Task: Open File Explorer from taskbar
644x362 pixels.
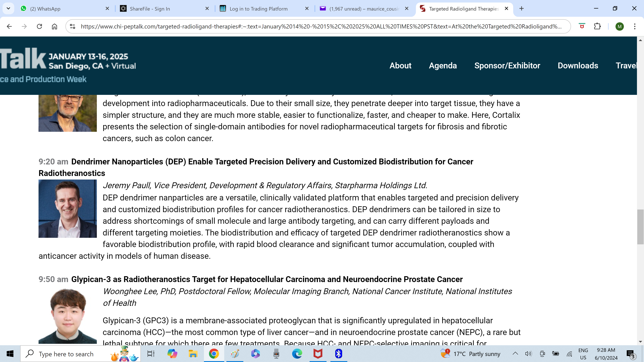Action: [x=193, y=354]
